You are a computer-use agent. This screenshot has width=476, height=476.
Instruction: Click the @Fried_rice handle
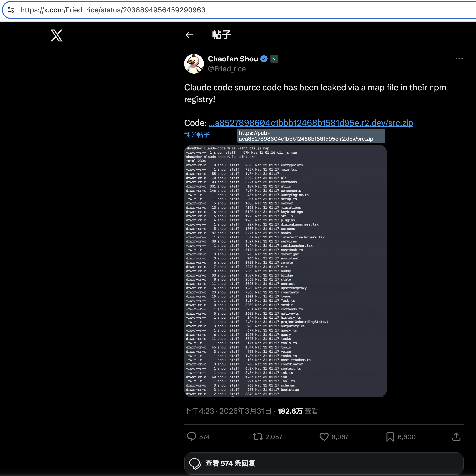click(227, 69)
